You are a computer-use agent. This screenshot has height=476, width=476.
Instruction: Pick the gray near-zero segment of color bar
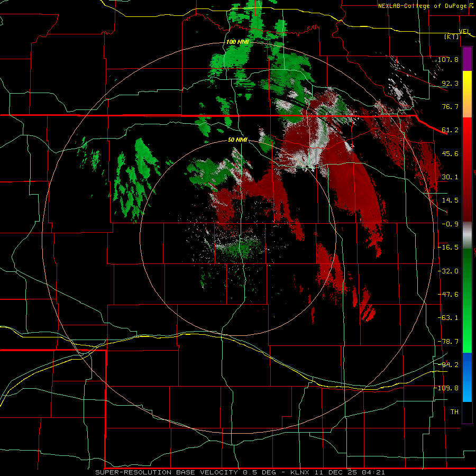[x=467, y=235]
